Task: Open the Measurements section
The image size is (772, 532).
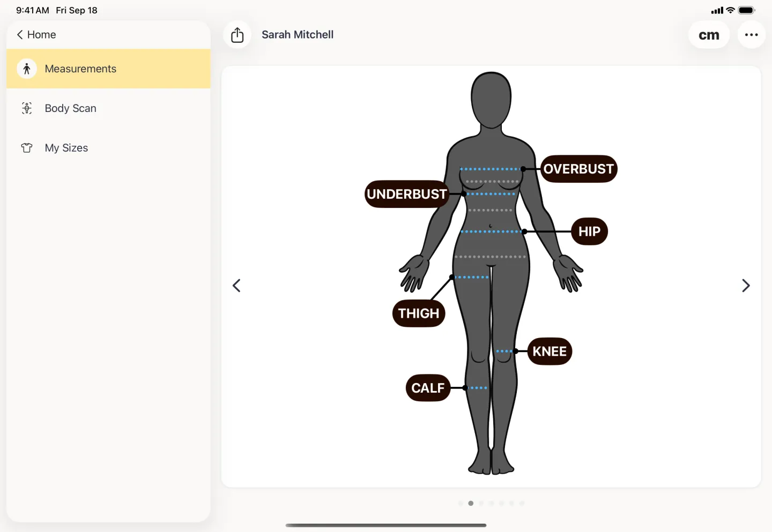Action: pyautogui.click(x=108, y=69)
